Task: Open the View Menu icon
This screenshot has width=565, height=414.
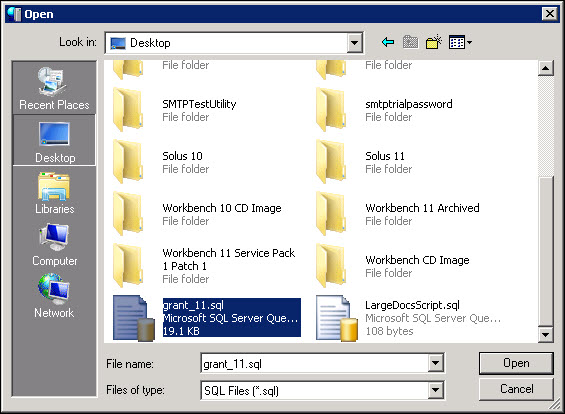Action: pos(460,43)
